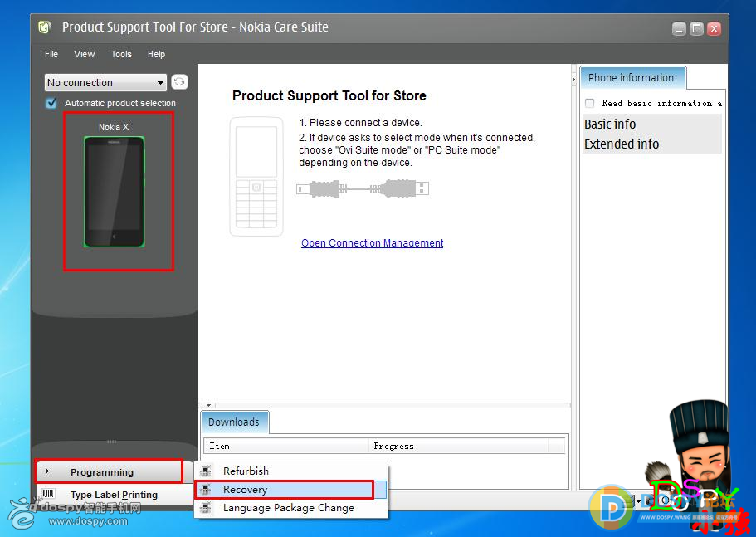Click the refresh connection icon

(x=179, y=82)
